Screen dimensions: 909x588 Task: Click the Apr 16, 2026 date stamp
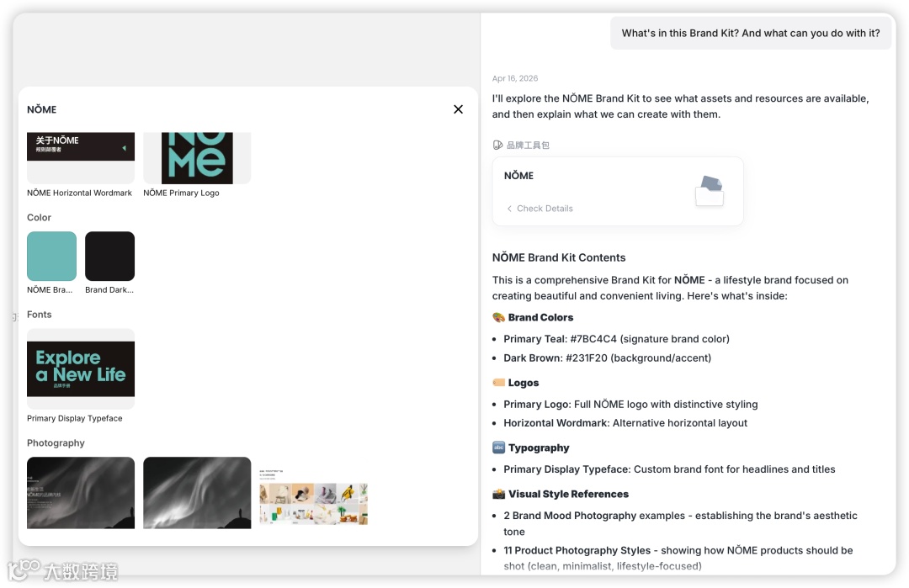pyautogui.click(x=515, y=78)
